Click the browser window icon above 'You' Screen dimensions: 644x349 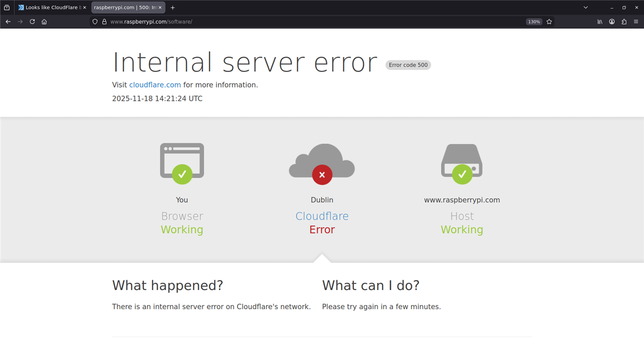(182, 163)
